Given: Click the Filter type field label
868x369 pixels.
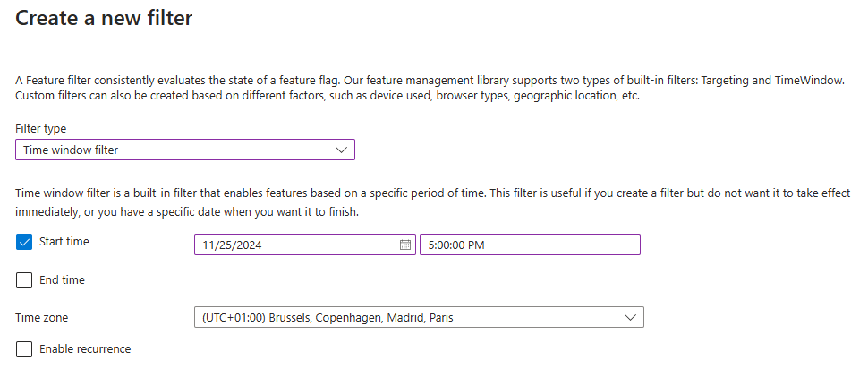Looking at the screenshot, I should (41, 129).
